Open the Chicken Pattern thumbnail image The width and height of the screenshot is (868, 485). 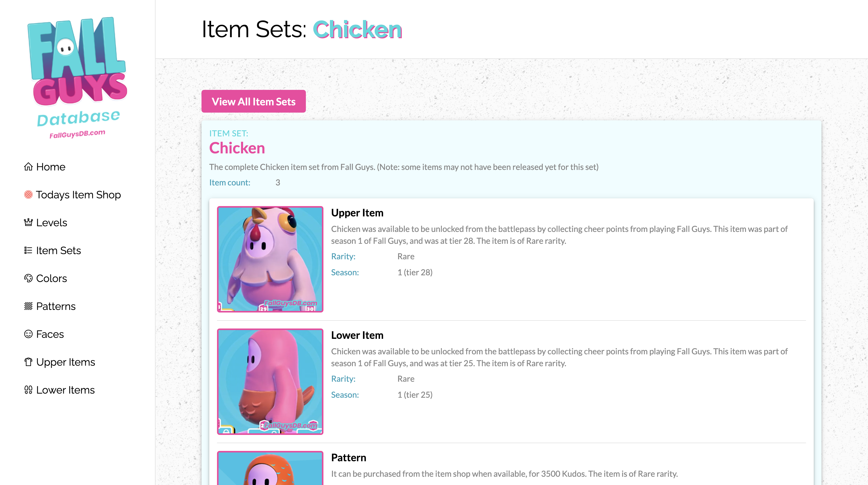coord(270,469)
